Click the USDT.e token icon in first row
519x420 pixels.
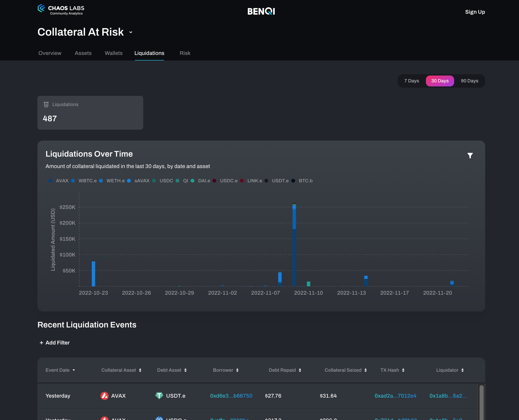point(159,396)
